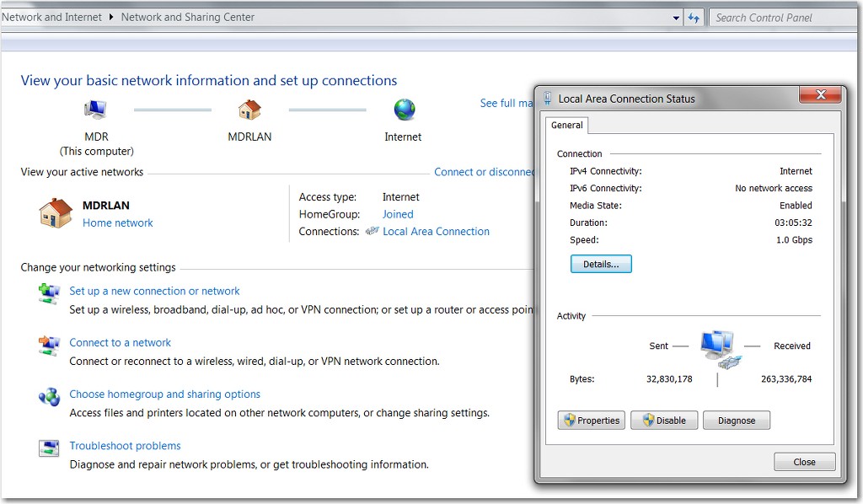Click the Disable connection button

point(664,421)
